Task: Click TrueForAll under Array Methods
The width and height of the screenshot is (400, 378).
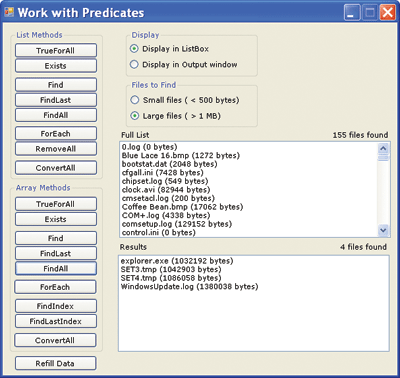Action: pyautogui.click(x=56, y=204)
